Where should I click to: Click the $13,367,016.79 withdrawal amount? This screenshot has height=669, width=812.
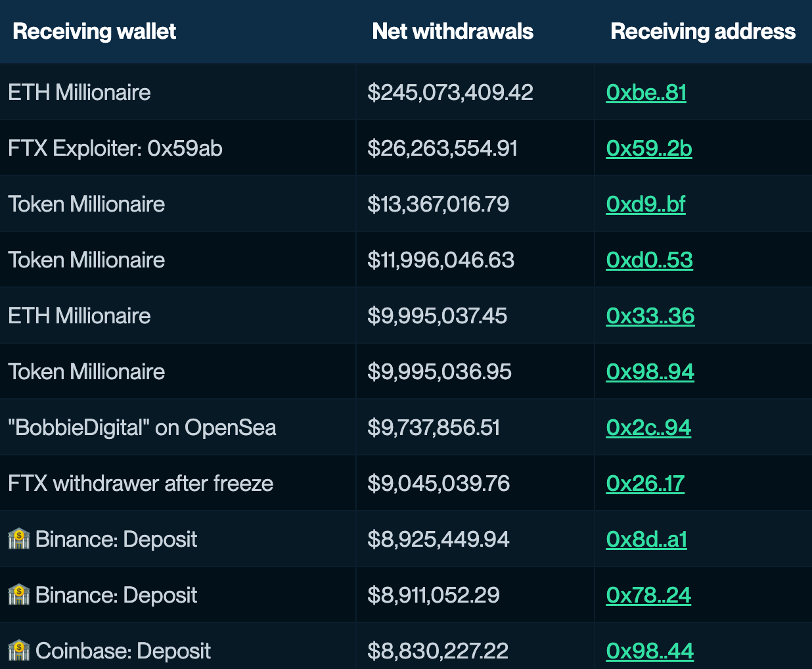(438, 204)
